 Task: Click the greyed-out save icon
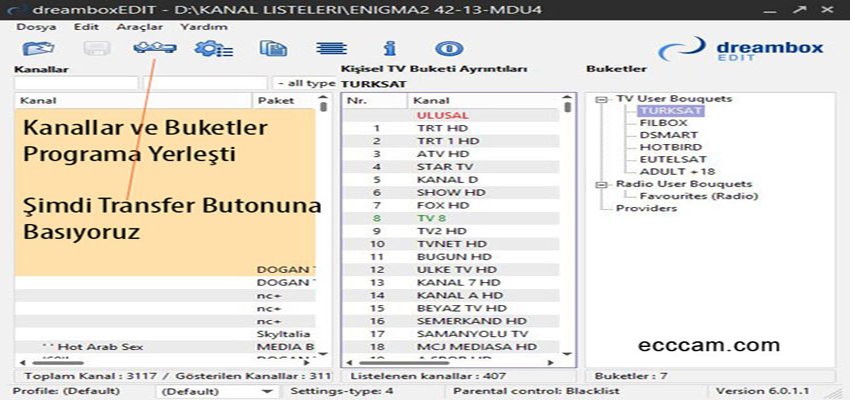click(97, 49)
